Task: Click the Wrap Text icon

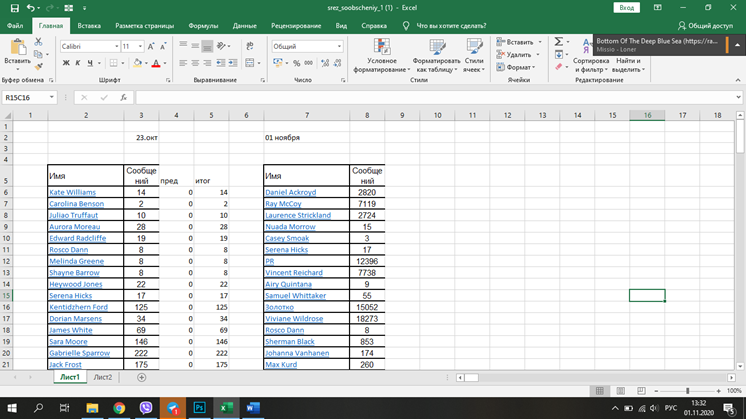Action: pos(250,46)
